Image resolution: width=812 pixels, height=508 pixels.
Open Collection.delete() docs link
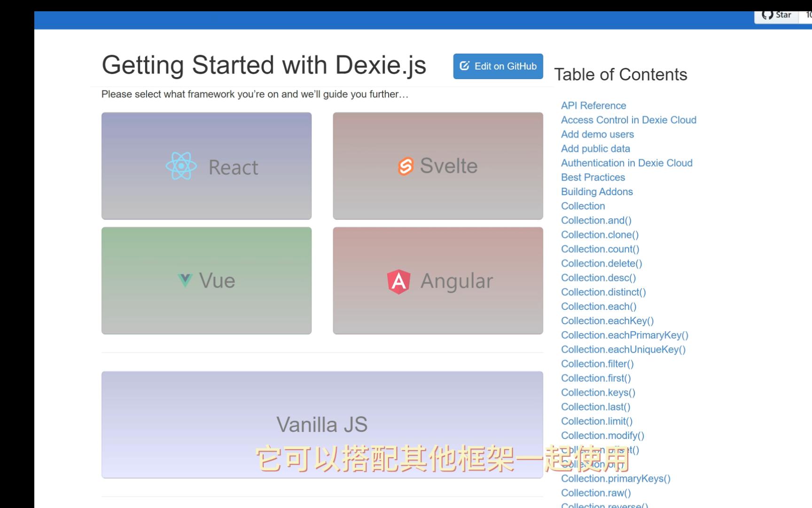click(x=601, y=263)
